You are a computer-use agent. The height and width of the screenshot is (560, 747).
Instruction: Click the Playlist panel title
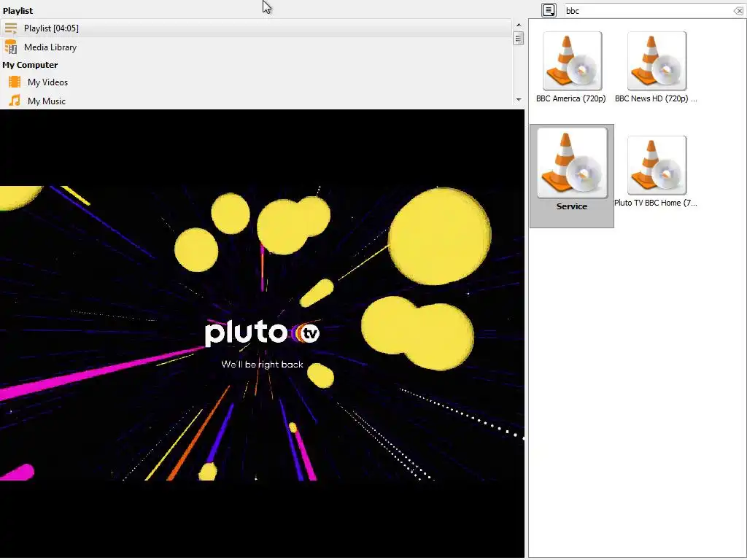click(x=18, y=10)
